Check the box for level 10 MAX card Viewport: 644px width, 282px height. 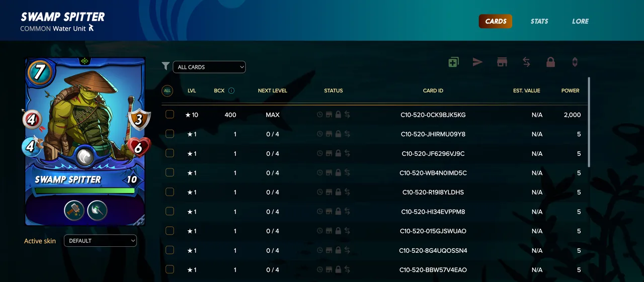pos(170,115)
